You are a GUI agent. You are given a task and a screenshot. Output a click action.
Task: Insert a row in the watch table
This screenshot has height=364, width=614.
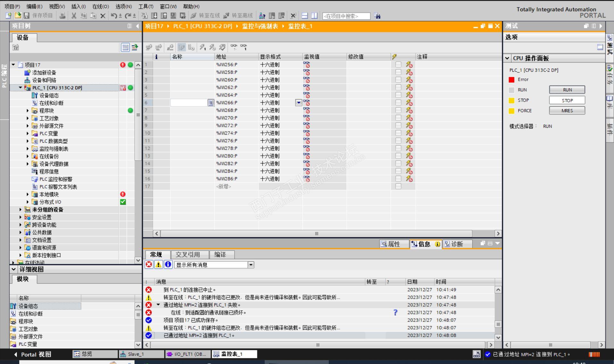point(149,47)
